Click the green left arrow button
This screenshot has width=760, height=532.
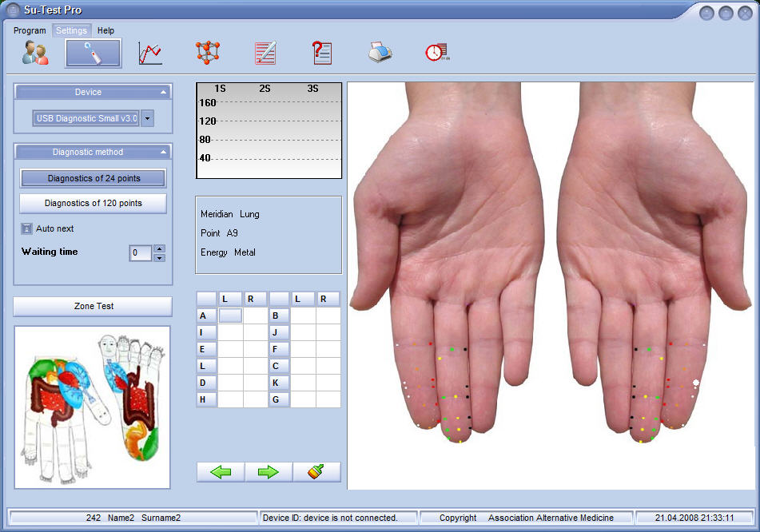point(221,472)
